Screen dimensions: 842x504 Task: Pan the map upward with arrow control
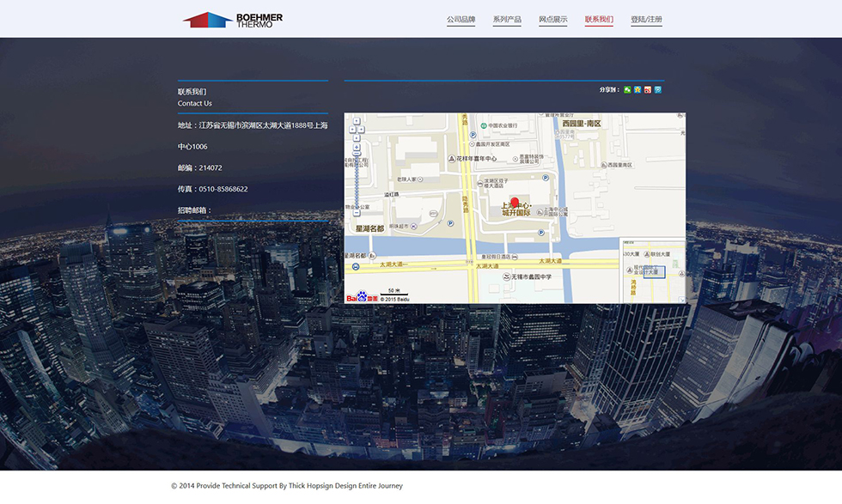pyautogui.click(x=356, y=121)
